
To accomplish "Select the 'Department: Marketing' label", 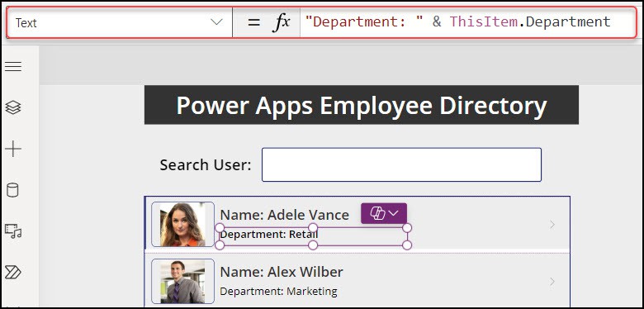I will click(278, 292).
